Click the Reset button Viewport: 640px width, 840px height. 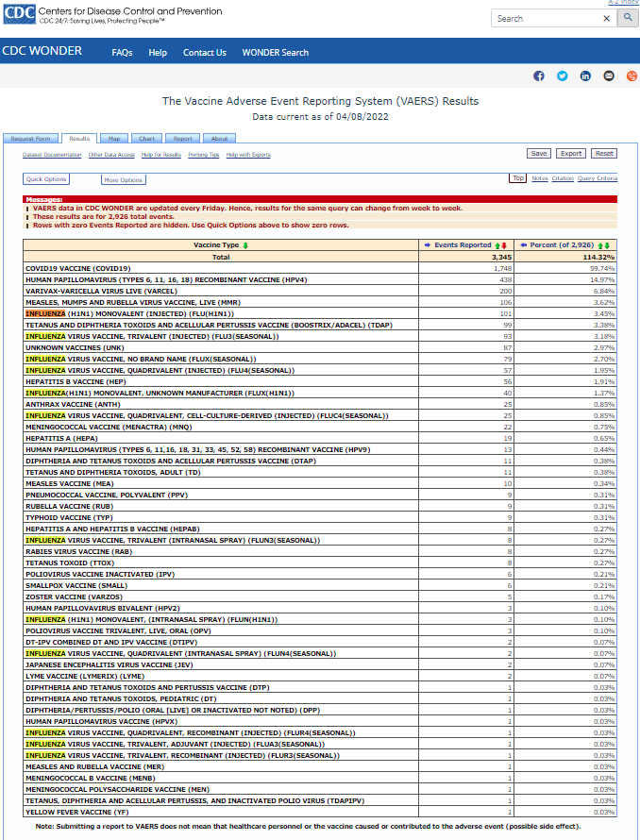pyautogui.click(x=604, y=153)
